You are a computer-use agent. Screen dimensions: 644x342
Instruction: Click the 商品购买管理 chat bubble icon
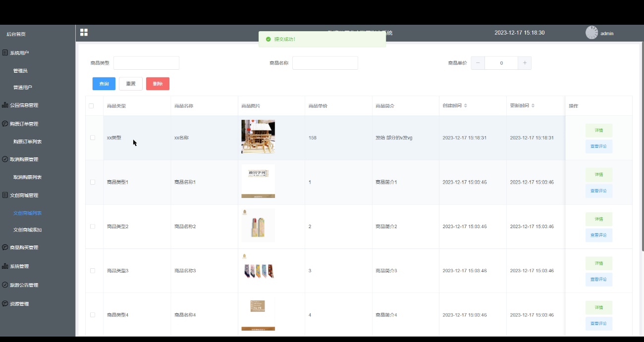point(5,247)
